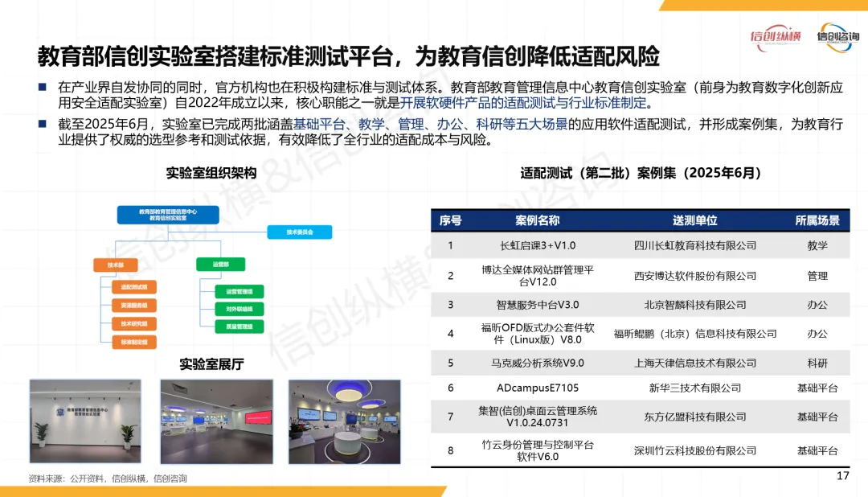The height and width of the screenshot is (497, 868).
Task: Click the first bullet paragraph starting 在产业界自发协同
Action: click(450, 95)
